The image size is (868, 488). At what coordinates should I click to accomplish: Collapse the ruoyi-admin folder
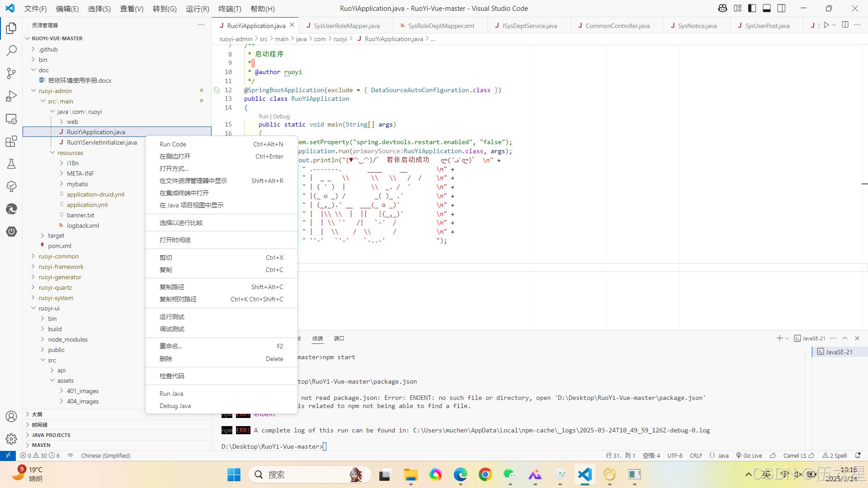[x=55, y=91]
